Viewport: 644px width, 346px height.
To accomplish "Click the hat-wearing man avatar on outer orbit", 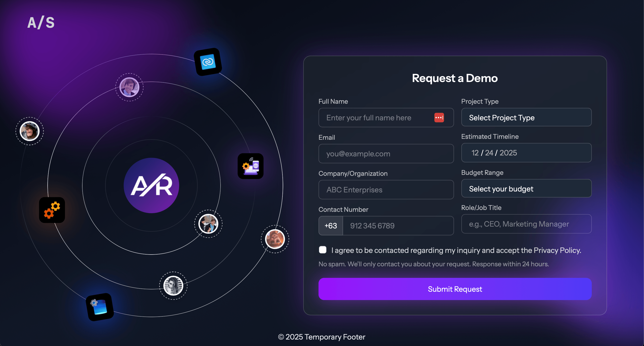I will tap(30, 131).
